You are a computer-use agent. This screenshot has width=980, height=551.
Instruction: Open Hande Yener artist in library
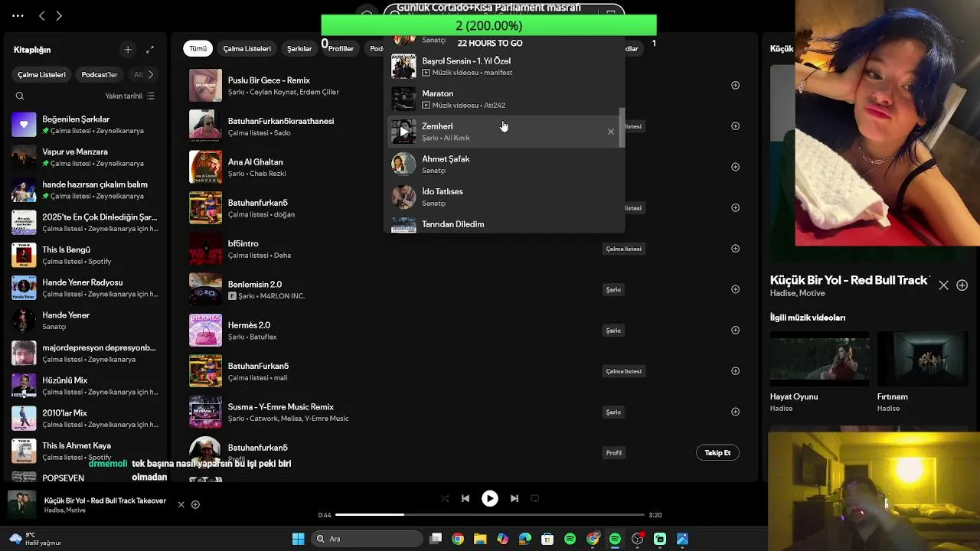coord(84,321)
